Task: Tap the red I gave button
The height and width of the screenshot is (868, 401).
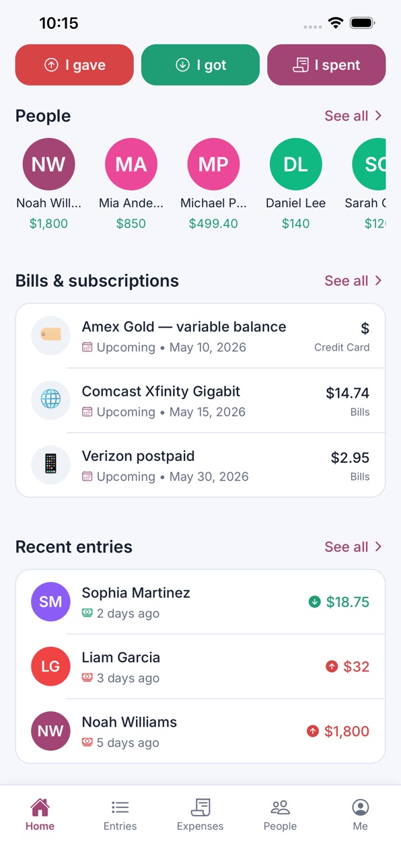Action: 75,65
